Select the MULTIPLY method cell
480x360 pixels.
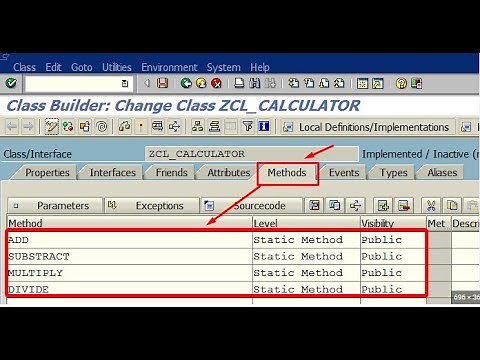coord(130,273)
